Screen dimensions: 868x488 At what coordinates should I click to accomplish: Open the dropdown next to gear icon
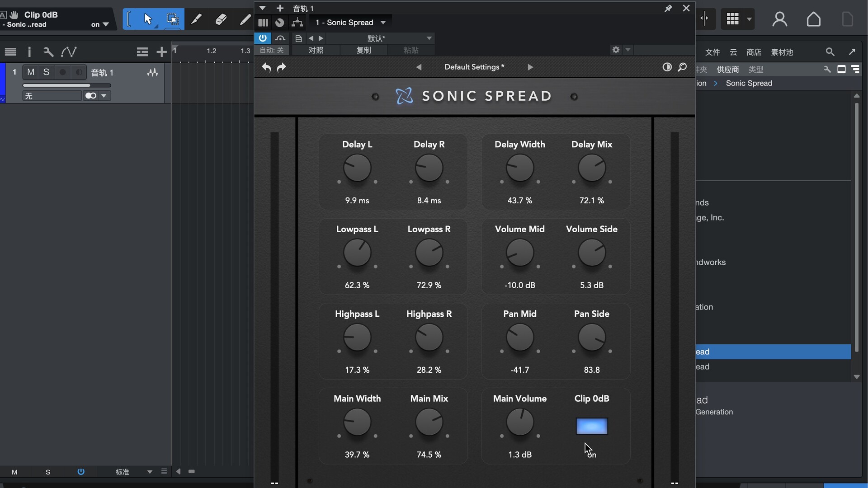pos(628,50)
